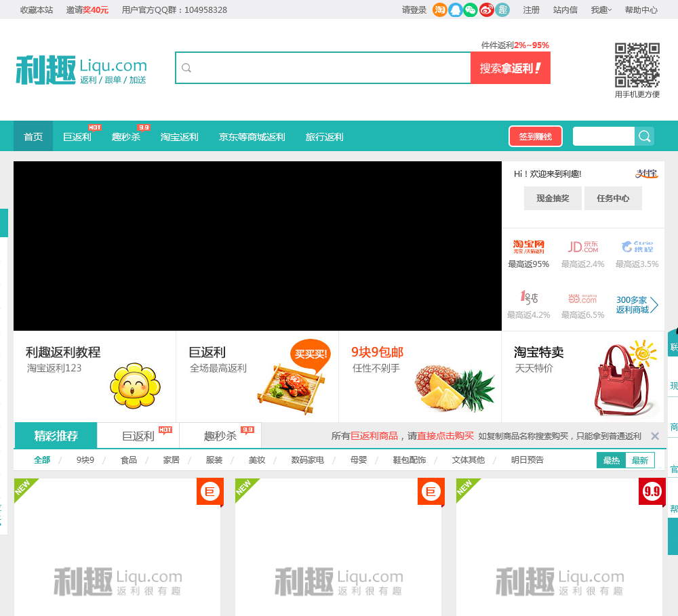
Task: Click the 巨 badge on the first product card
Action: point(210,491)
